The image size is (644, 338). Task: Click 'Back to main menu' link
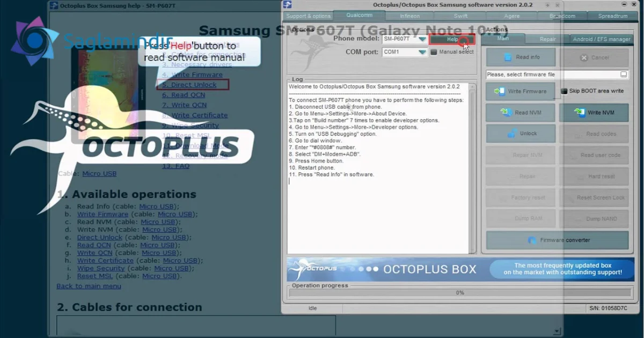tap(89, 286)
